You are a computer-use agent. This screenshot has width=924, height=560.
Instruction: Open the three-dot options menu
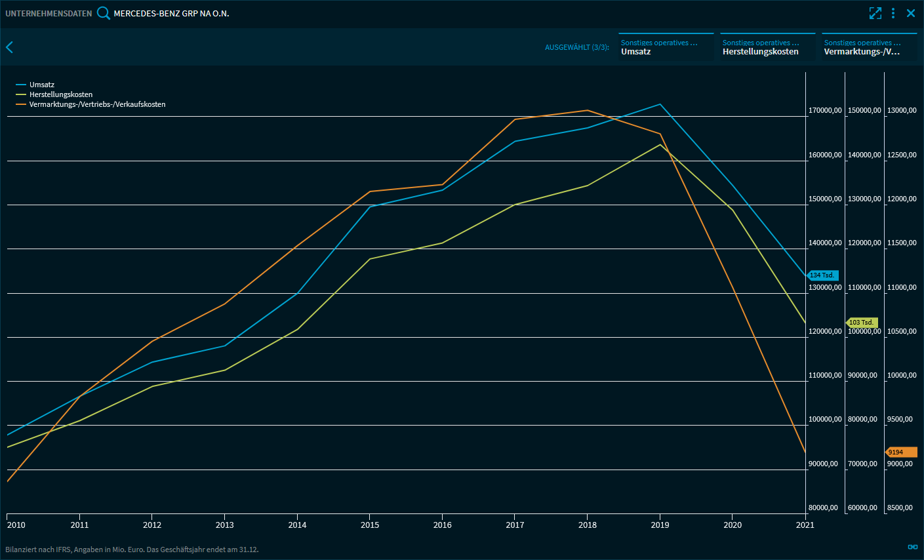(x=893, y=13)
